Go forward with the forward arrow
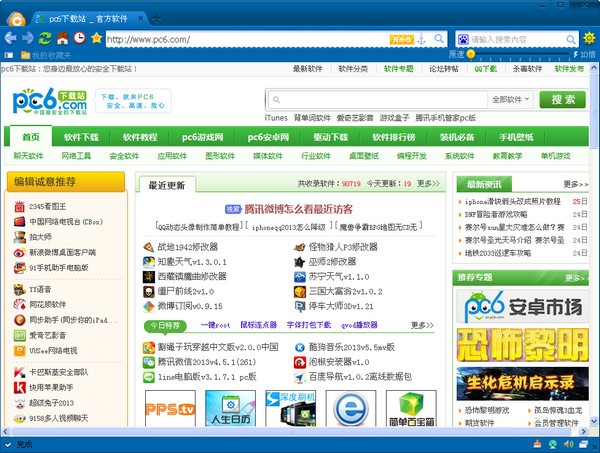 (x=28, y=38)
